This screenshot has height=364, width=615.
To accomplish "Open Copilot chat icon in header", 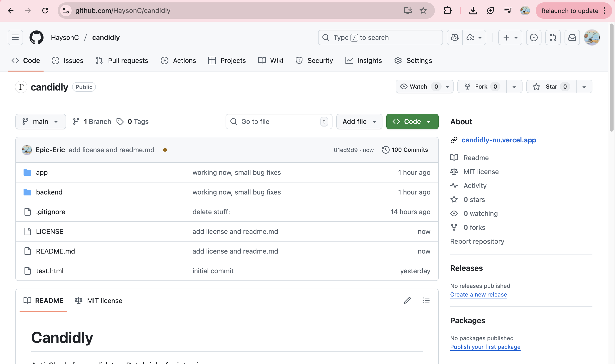I will [455, 37].
